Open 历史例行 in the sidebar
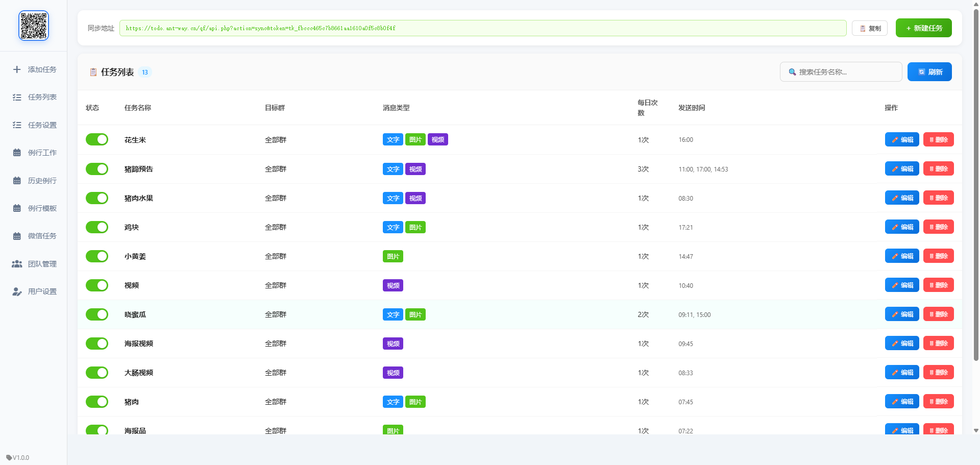980x465 pixels. pyautogui.click(x=34, y=181)
